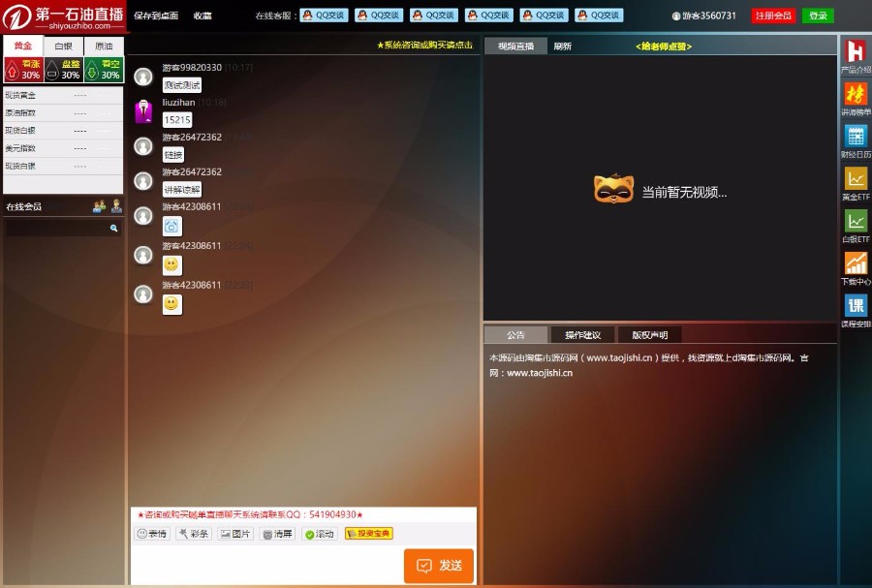Click the search magnifier in 在线会员 panel
872x588 pixels.
(114, 228)
